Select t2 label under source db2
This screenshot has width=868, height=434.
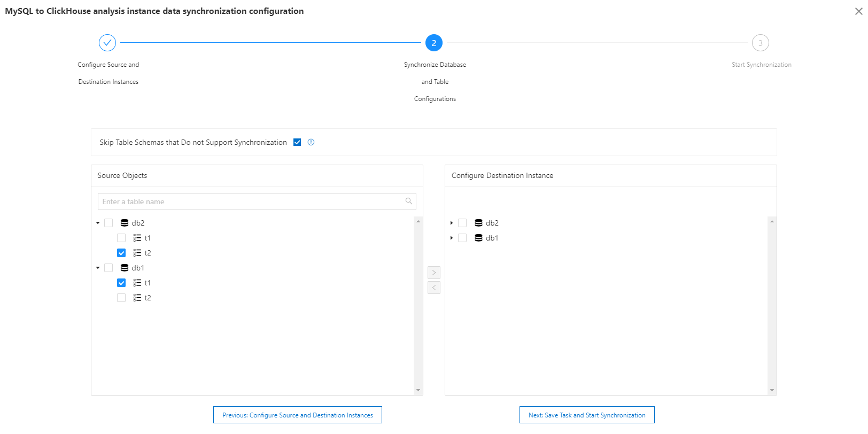[x=148, y=253]
